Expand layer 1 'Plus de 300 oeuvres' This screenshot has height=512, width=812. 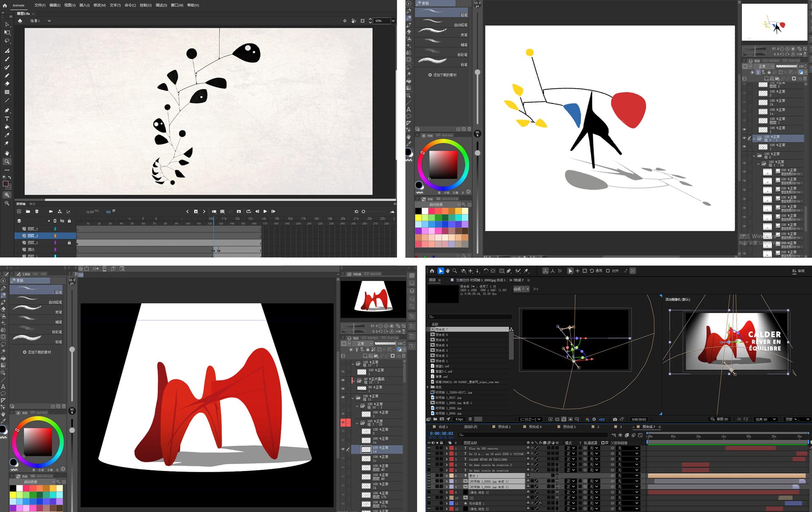click(x=447, y=448)
